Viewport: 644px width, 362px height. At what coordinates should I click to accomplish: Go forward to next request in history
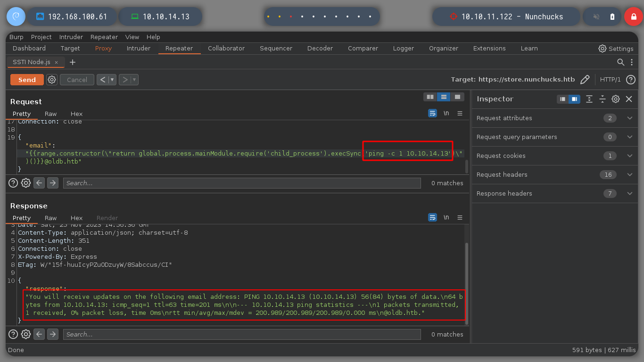point(125,80)
